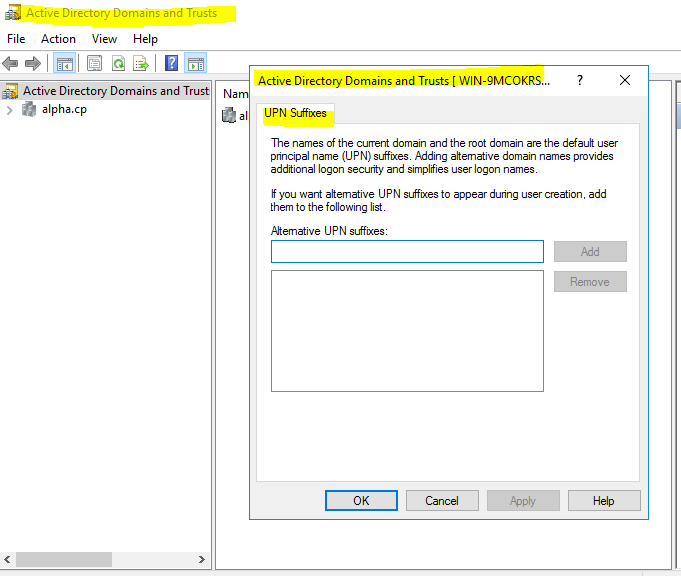Click the Name column header
This screenshot has width=681, height=576.
pyautogui.click(x=235, y=94)
